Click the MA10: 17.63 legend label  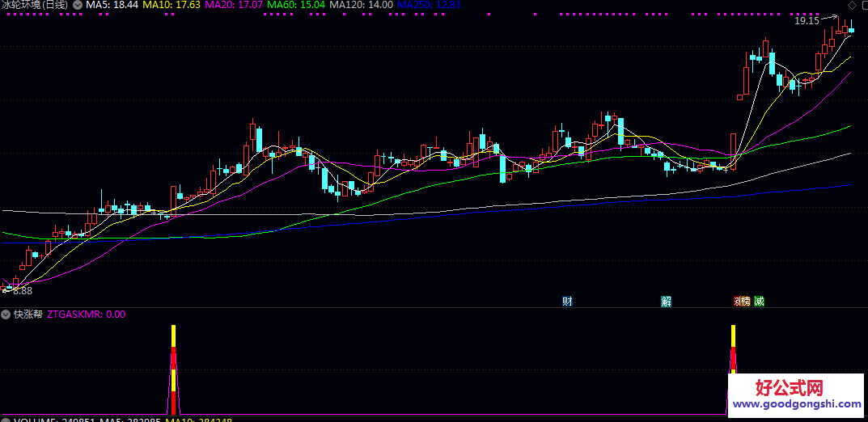click(x=171, y=5)
